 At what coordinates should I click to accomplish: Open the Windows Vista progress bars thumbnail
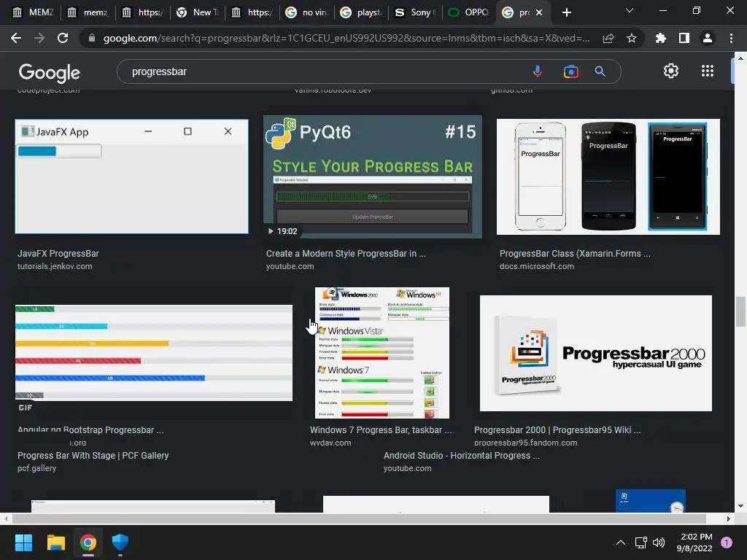[x=382, y=353]
